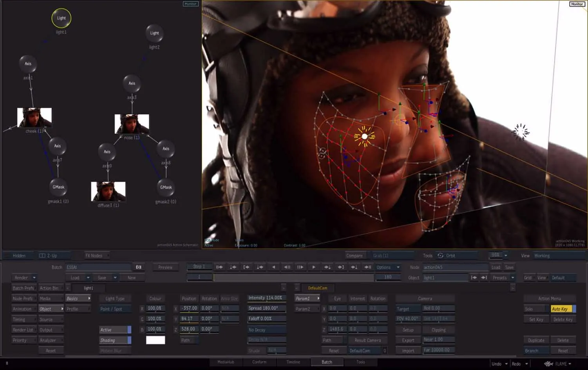The image size is (588, 370).
Task: Click the Set Key button
Action: coord(536,319)
